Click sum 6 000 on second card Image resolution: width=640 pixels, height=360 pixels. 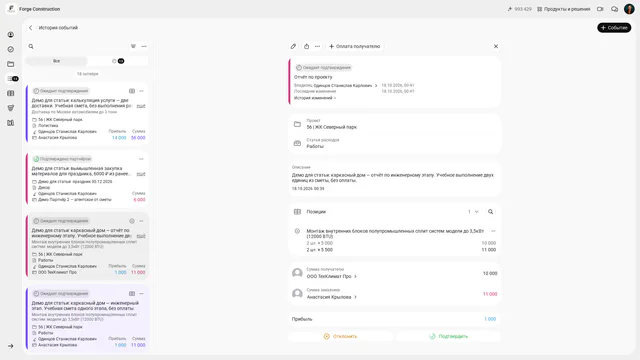(x=139, y=200)
